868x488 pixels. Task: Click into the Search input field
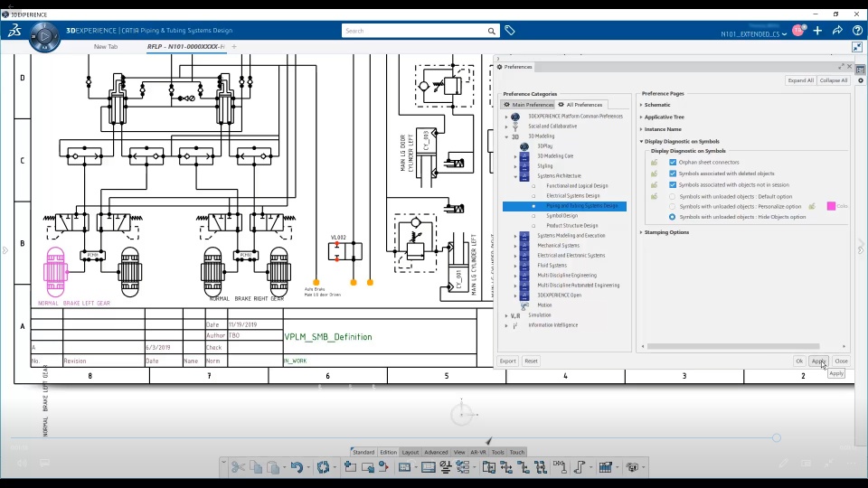pyautogui.click(x=415, y=31)
